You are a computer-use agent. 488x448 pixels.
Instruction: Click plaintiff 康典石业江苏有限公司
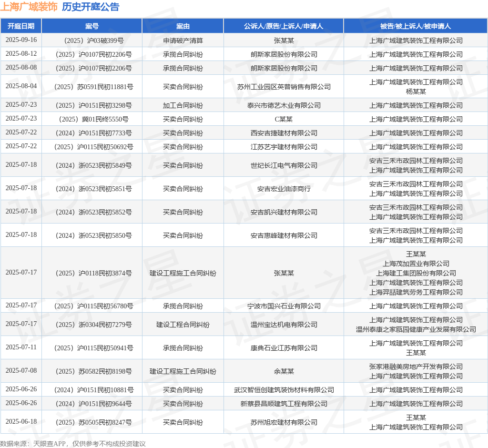pyautogui.click(x=284, y=348)
